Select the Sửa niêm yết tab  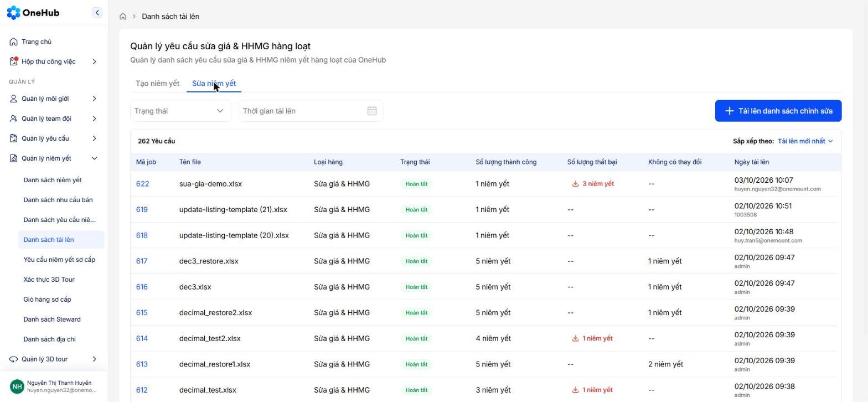point(214,83)
